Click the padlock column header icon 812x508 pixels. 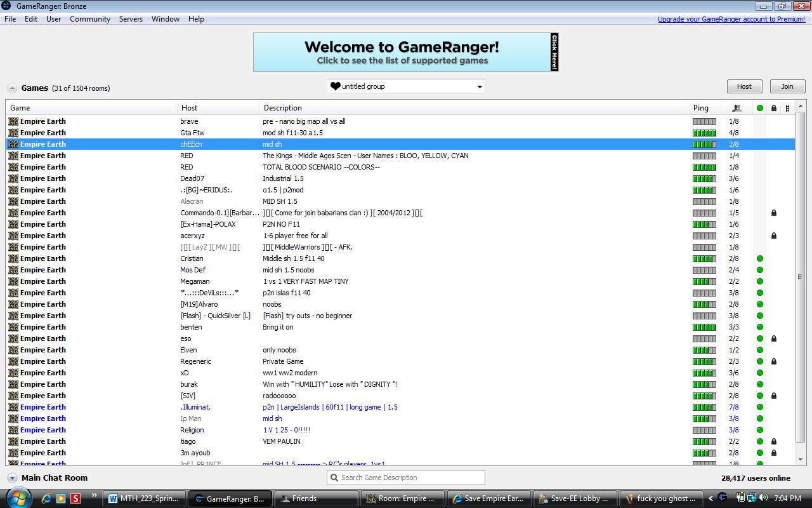coord(774,108)
